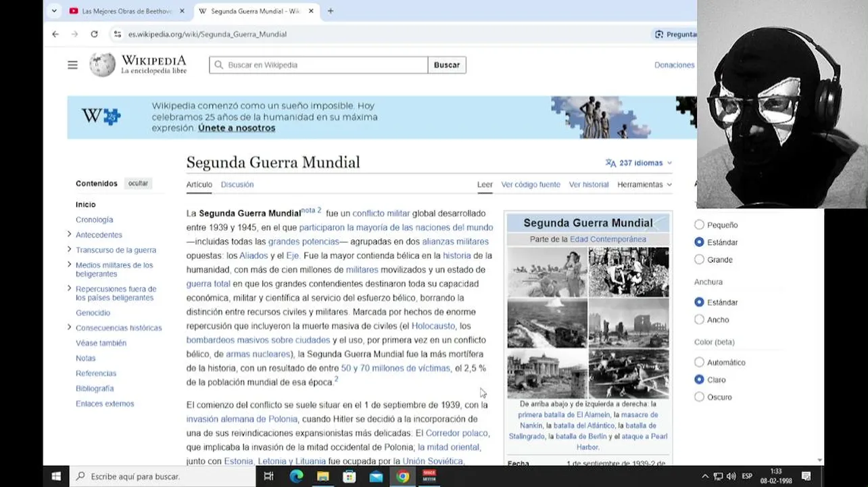Open the Cronología contents link
868x487 pixels.
click(94, 220)
